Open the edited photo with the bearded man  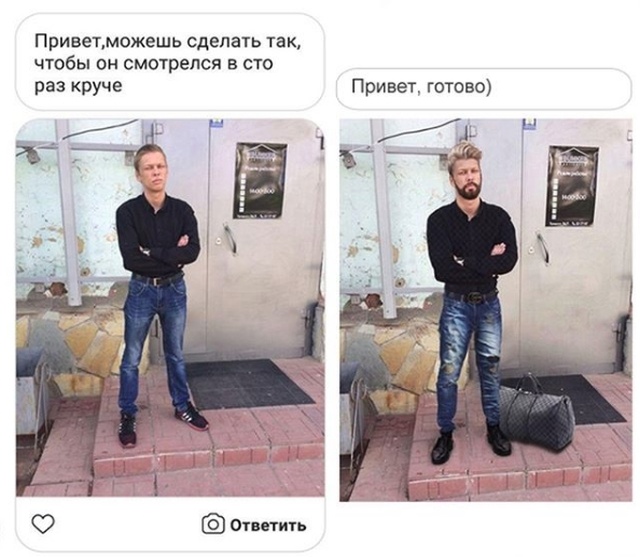pos(486,310)
